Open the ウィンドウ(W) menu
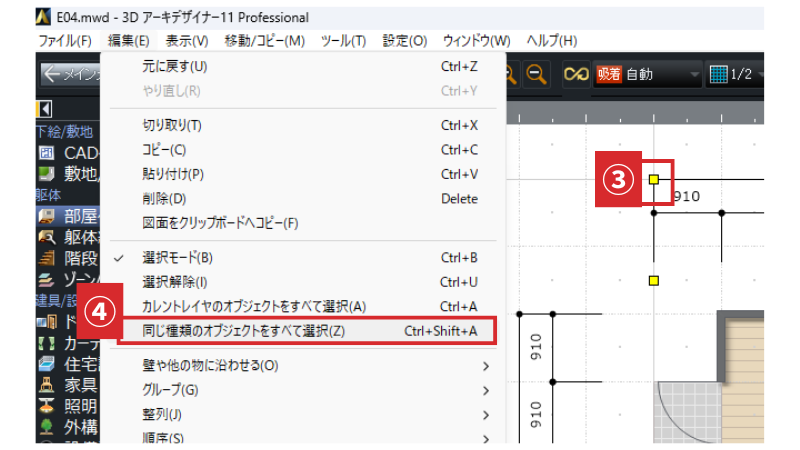Image resolution: width=800 pixels, height=450 pixels. 477,41
